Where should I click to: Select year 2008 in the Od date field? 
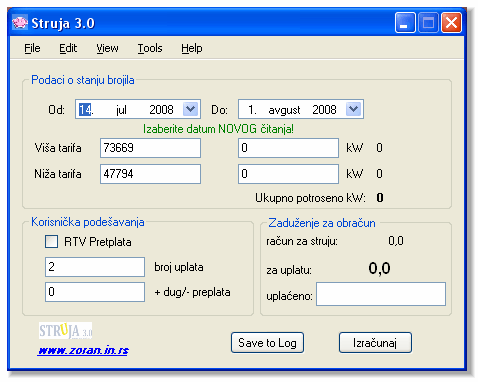[161, 110]
